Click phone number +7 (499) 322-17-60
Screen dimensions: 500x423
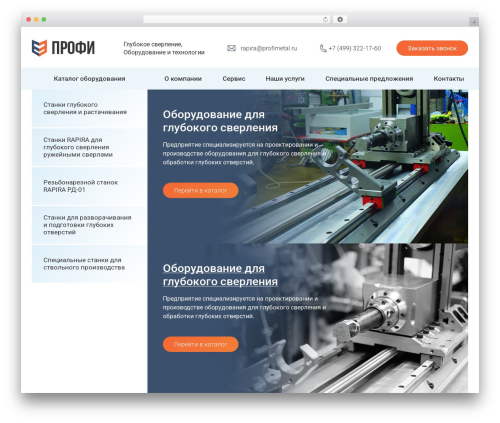pos(355,48)
